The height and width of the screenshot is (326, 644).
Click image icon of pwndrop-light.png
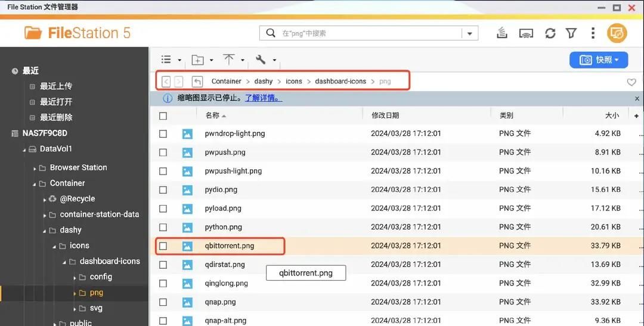coord(187,134)
